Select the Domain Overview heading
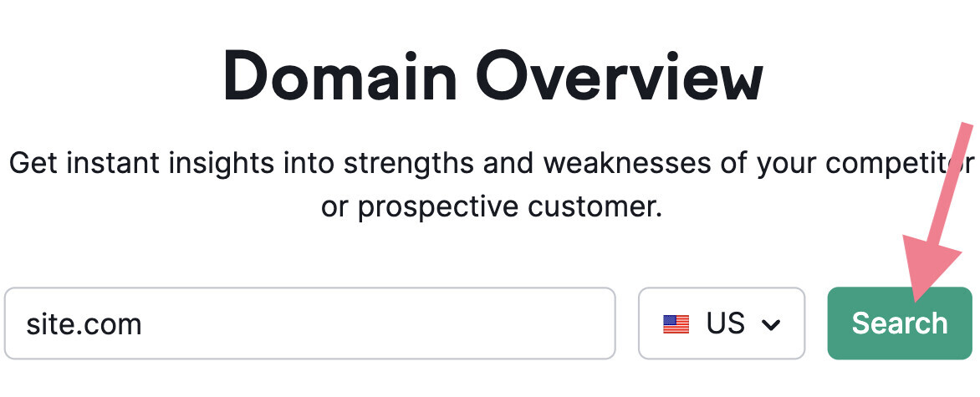Image resolution: width=980 pixels, height=397 pixels. coord(493,78)
